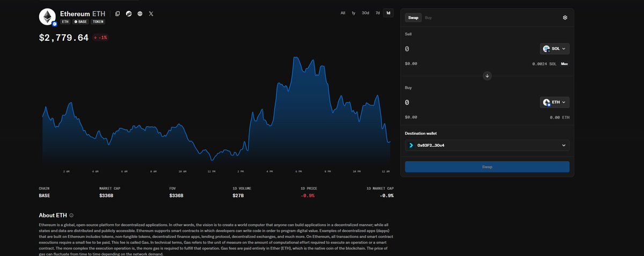Expand the destination wallet dropdown

(487, 145)
